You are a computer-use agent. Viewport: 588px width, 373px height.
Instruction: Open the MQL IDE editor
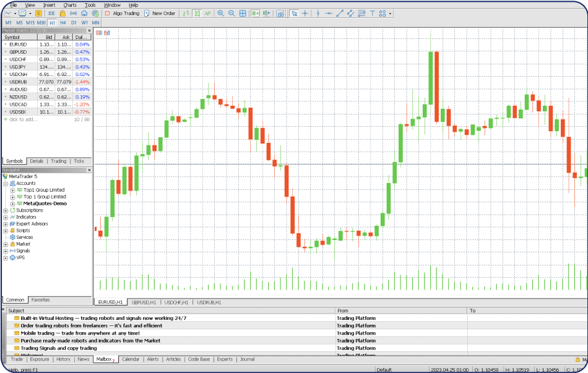point(51,13)
